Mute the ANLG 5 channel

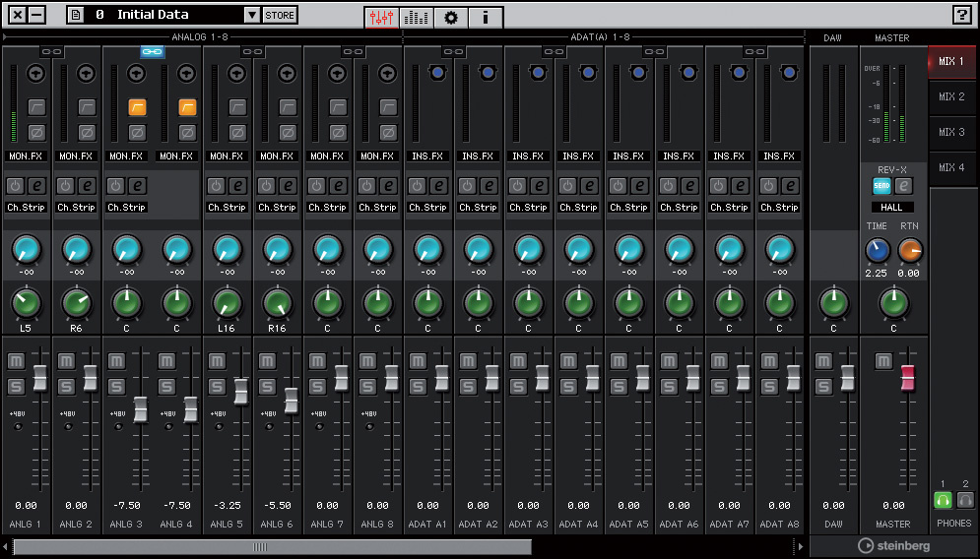[217, 361]
